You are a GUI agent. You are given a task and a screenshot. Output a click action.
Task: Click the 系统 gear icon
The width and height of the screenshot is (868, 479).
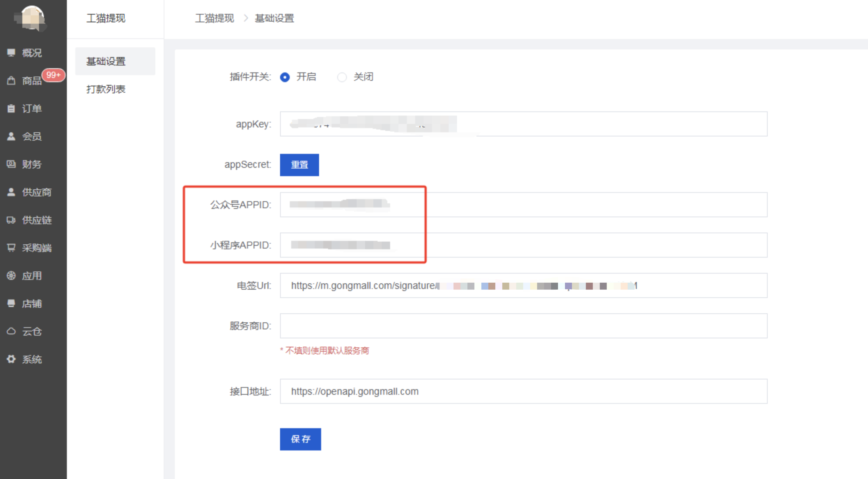(11, 359)
